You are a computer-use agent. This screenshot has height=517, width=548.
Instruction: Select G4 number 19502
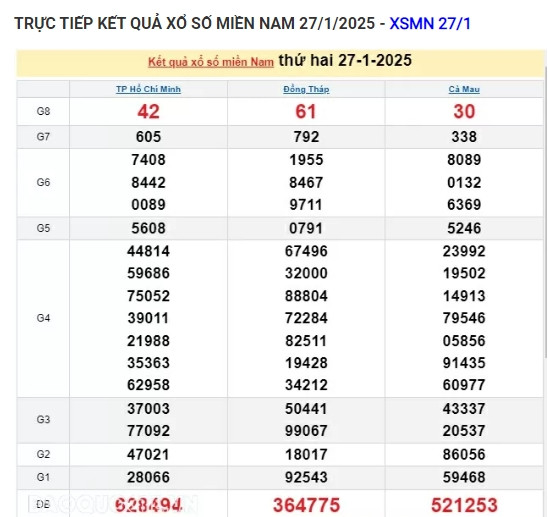click(464, 273)
